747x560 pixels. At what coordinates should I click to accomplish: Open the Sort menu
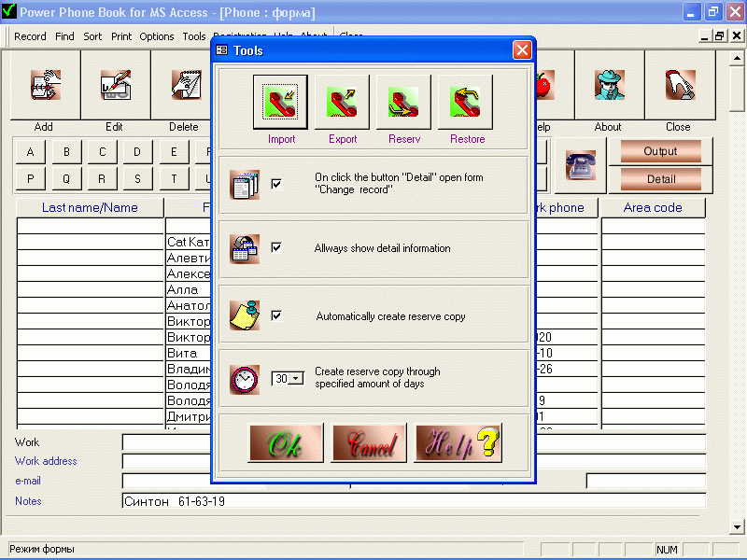92,36
